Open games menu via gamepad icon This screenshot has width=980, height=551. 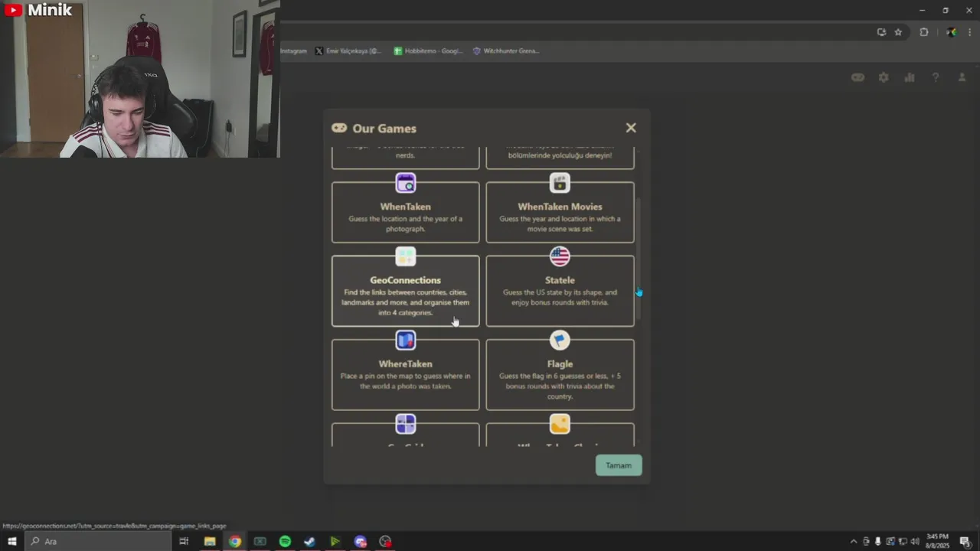coord(857,77)
